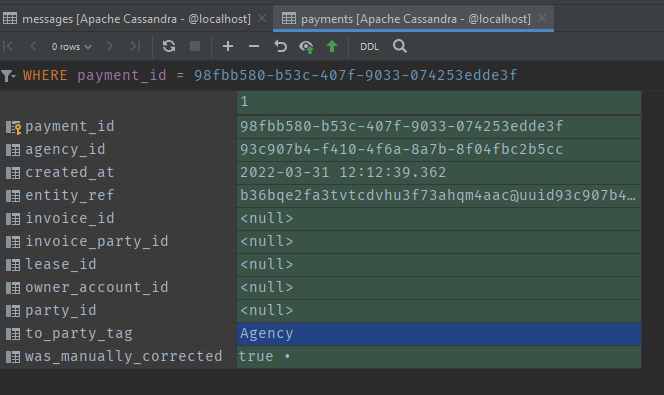Select the 'Agency' to_party_tag cell
The height and width of the screenshot is (395, 664).
tap(439, 334)
